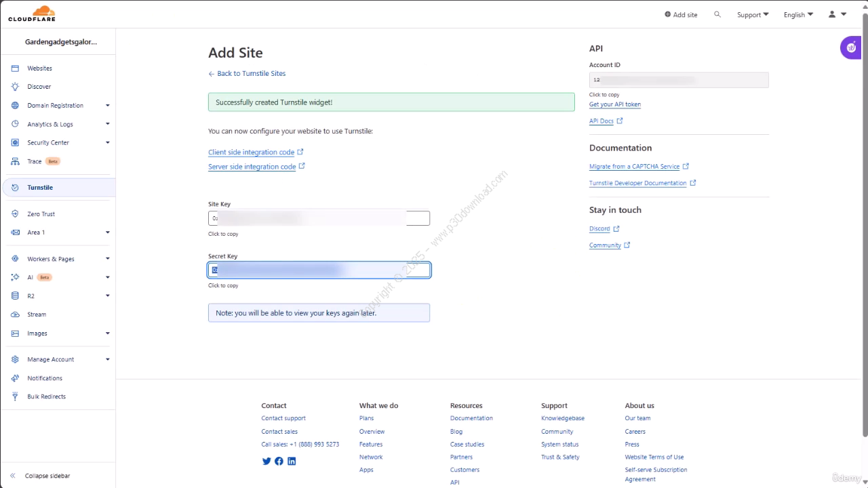The height and width of the screenshot is (488, 868).
Task: Click the Notifications megaphone icon
Action: (x=15, y=378)
